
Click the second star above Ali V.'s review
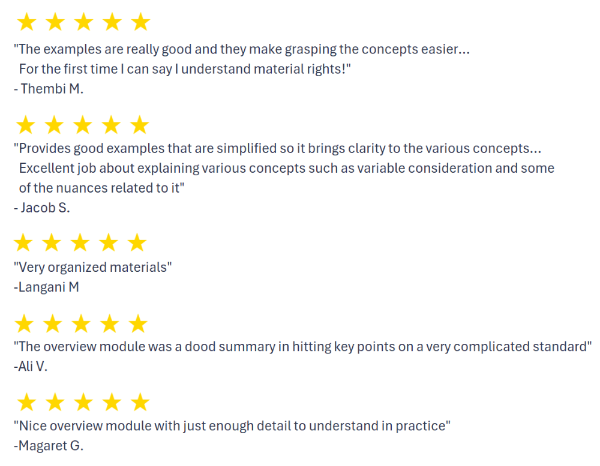point(53,324)
